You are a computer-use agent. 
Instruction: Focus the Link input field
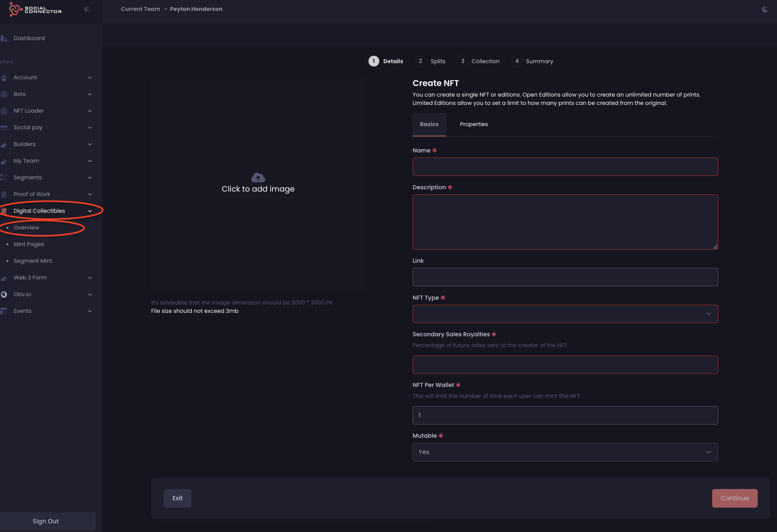click(565, 277)
